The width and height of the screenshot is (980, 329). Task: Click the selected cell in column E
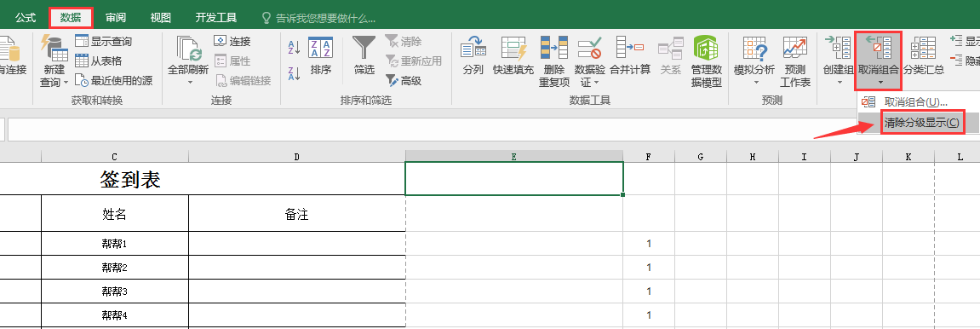tap(514, 178)
